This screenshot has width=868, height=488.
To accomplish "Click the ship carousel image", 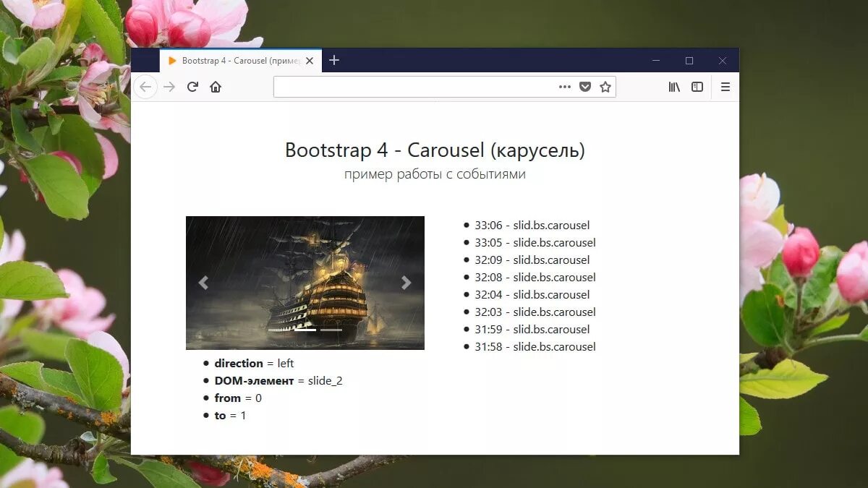I will click(305, 283).
